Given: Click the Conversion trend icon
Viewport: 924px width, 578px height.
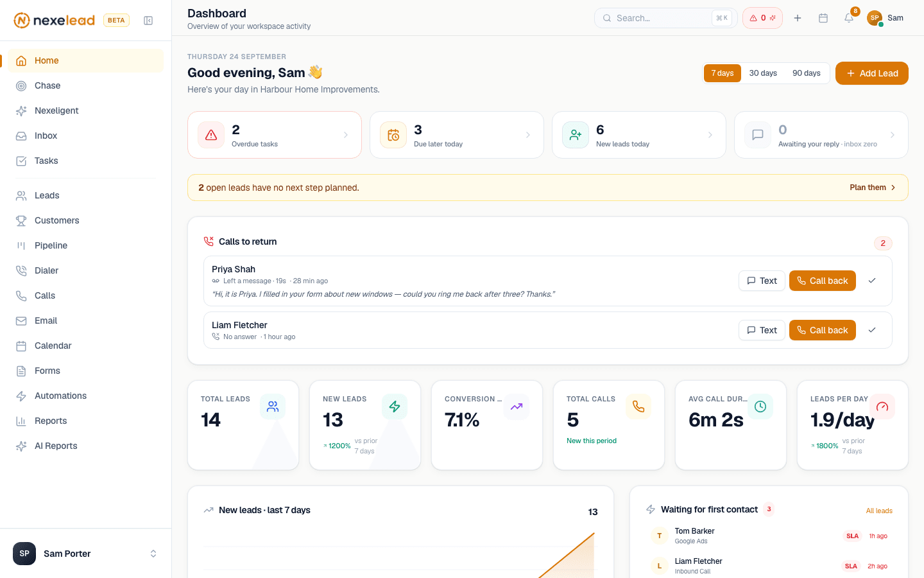Looking at the screenshot, I should tap(517, 407).
